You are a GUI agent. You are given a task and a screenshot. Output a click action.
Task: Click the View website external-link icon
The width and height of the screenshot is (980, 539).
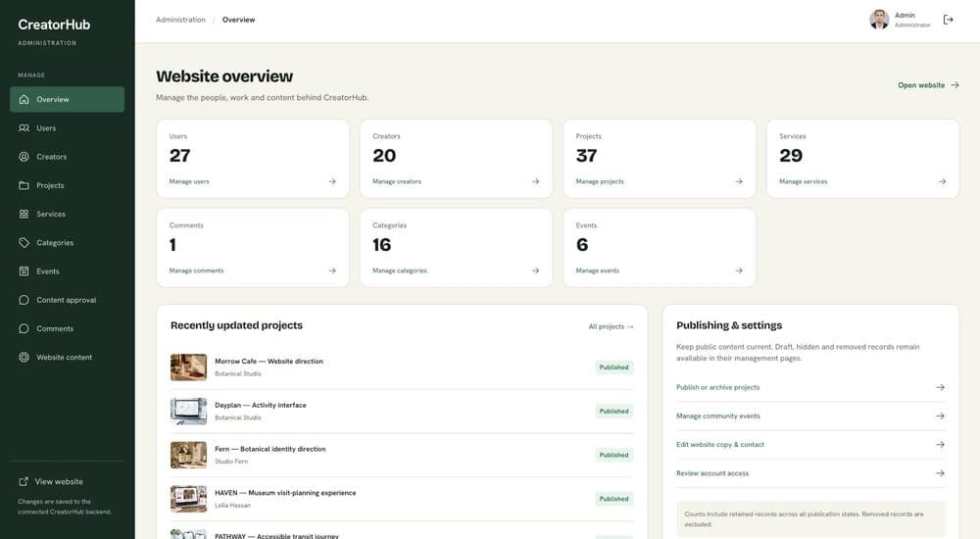coord(24,481)
